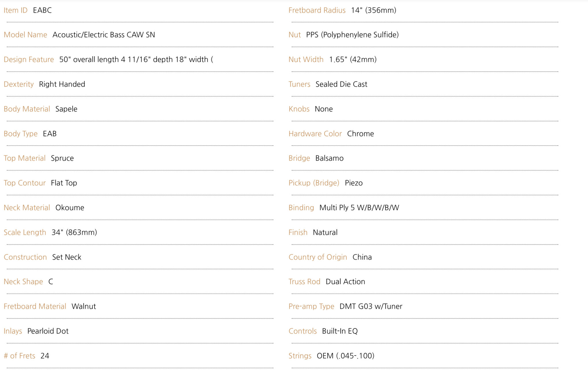Viewport: 588px width, 375px height.
Task: Click the Set Neck construction value
Action: click(67, 257)
